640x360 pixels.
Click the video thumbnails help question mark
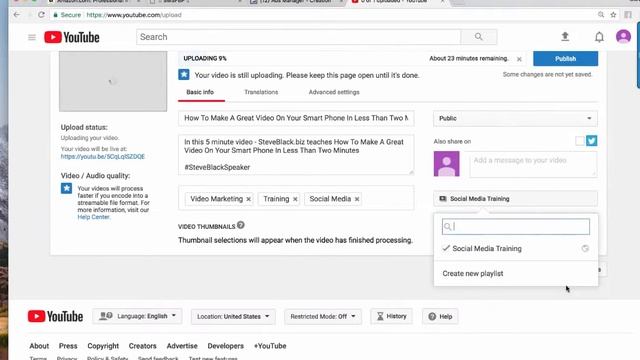pos(241,225)
